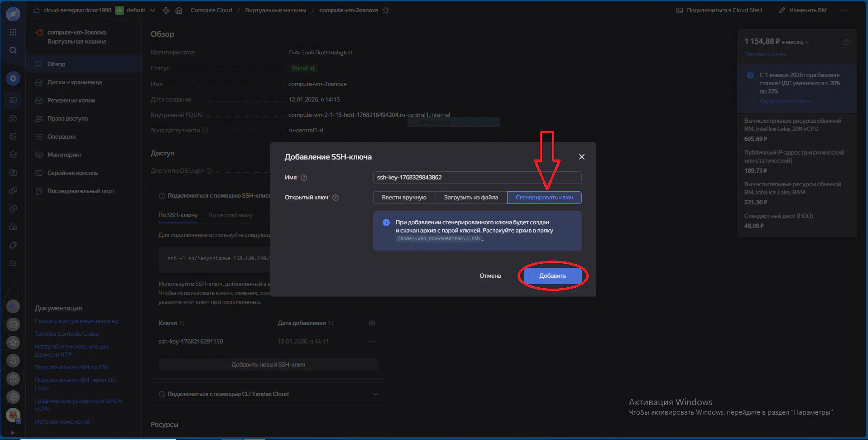Select Загрузить из файла key option
The width and height of the screenshot is (868, 440).
click(x=471, y=198)
